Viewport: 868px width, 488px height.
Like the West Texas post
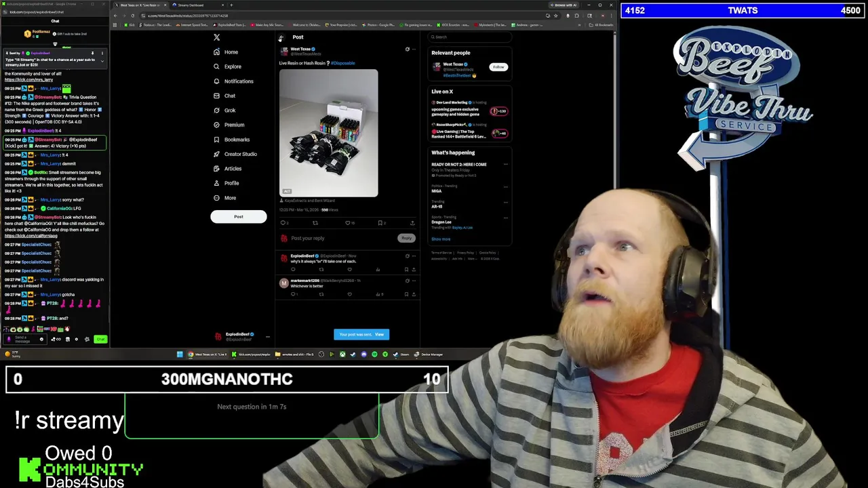click(349, 223)
